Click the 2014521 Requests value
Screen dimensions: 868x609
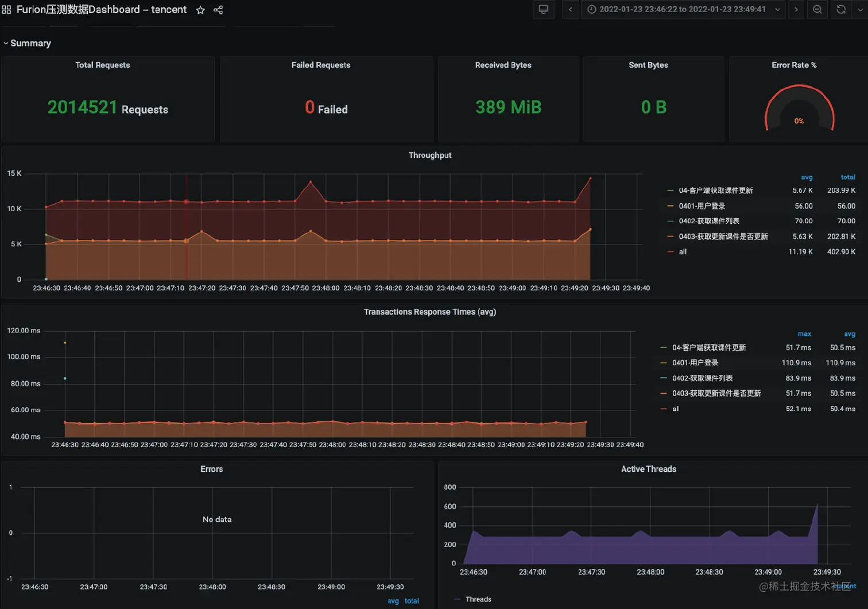108,107
